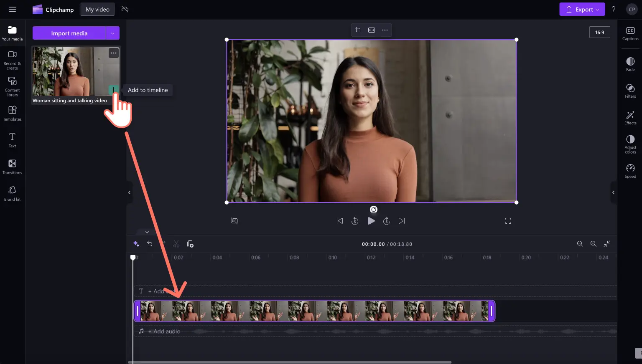Toggle fullscreen preview mode
The image size is (642, 364).
(508, 221)
